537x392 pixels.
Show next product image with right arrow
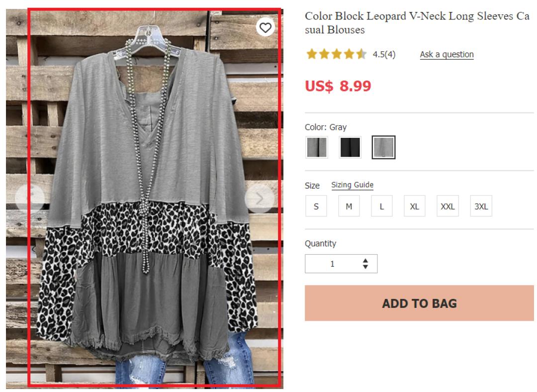tap(259, 198)
